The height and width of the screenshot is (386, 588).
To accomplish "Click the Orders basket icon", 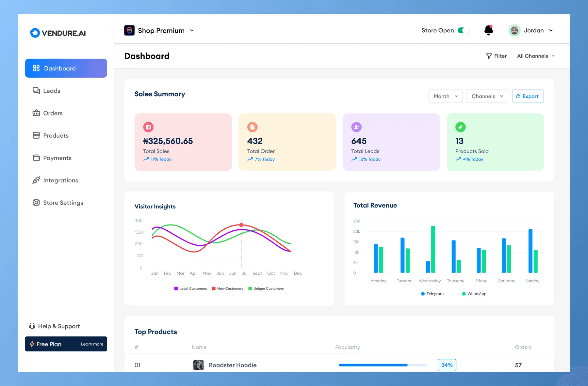I will (36, 113).
